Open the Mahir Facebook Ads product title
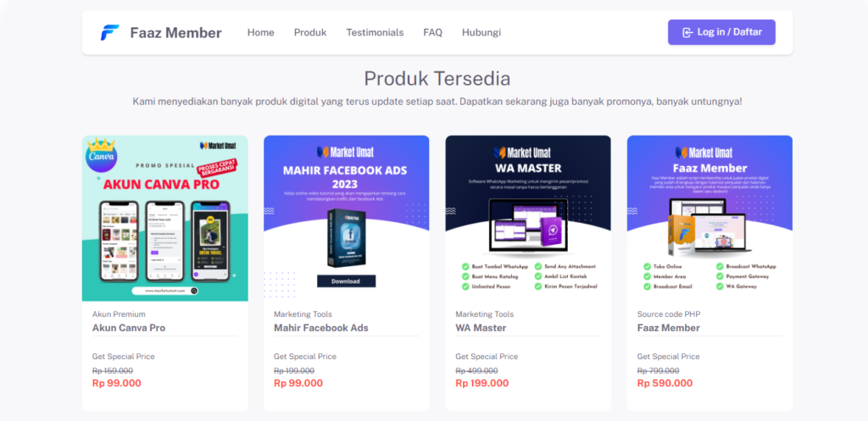This screenshot has width=868, height=421. click(321, 328)
